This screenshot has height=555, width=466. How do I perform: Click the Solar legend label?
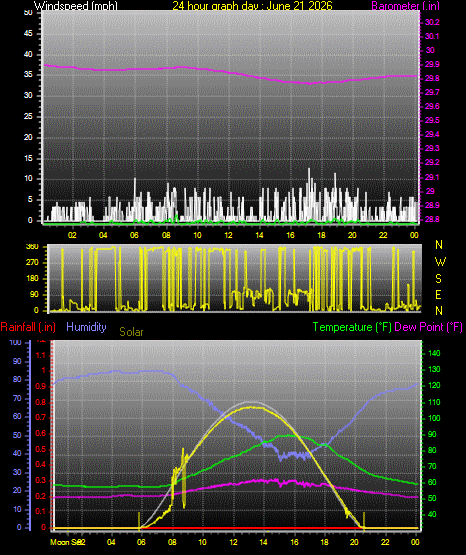(131, 332)
